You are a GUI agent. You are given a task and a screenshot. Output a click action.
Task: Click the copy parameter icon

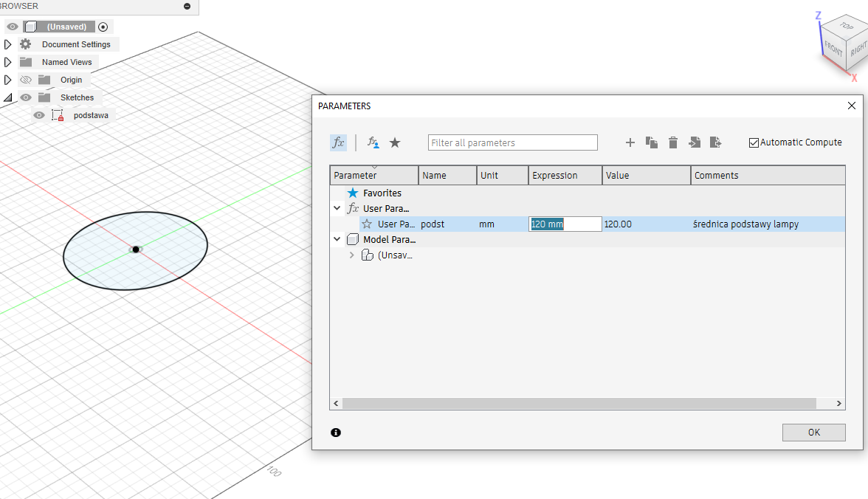click(652, 142)
